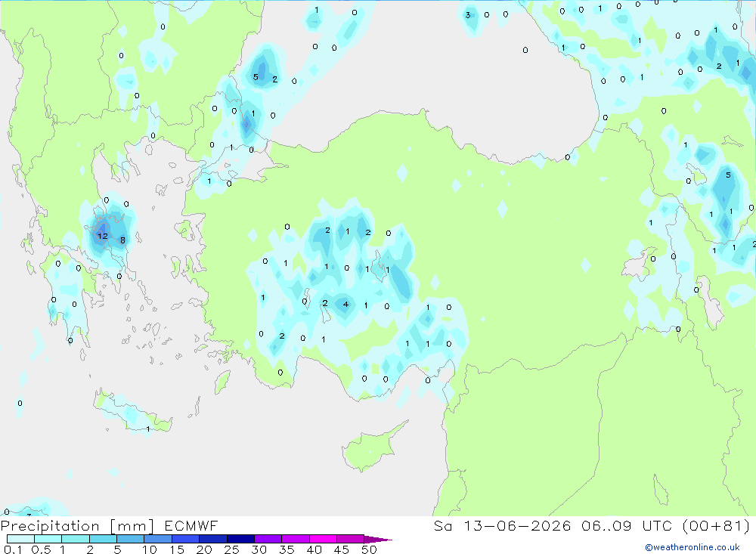Click the legend label "0.1"
This screenshot has height=554, width=756.
(13, 549)
